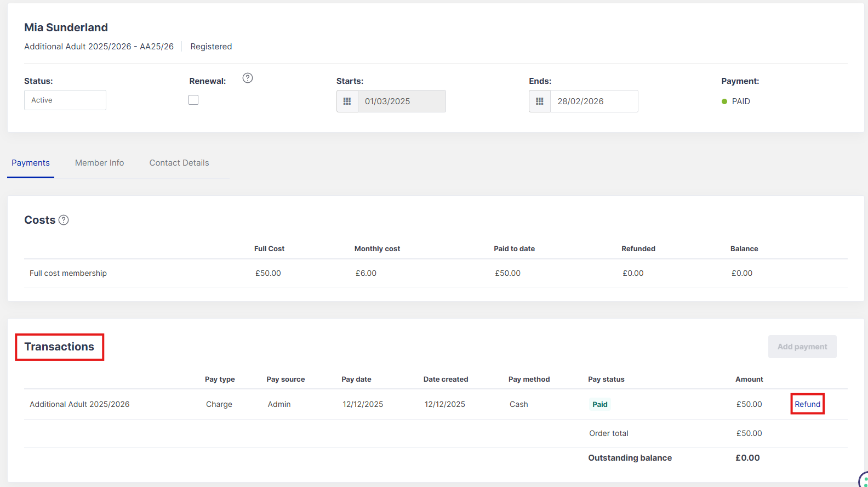This screenshot has width=868, height=487.
Task: Open the Ends date calendar icon
Action: pos(540,101)
